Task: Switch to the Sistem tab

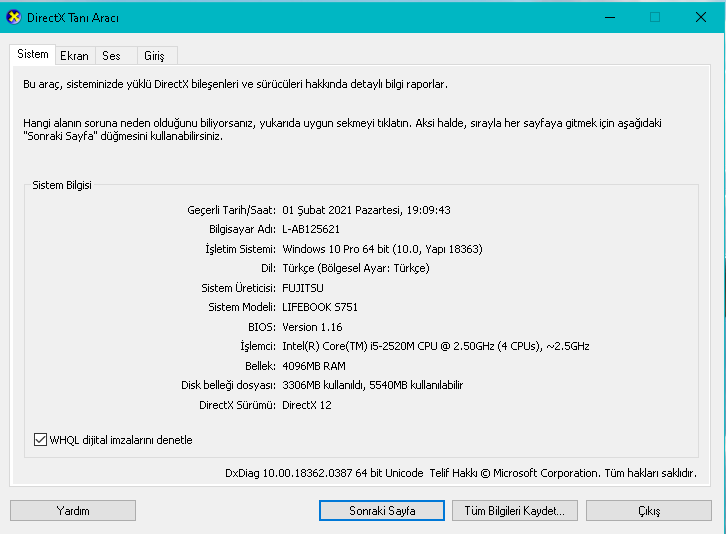Action: click(x=32, y=54)
